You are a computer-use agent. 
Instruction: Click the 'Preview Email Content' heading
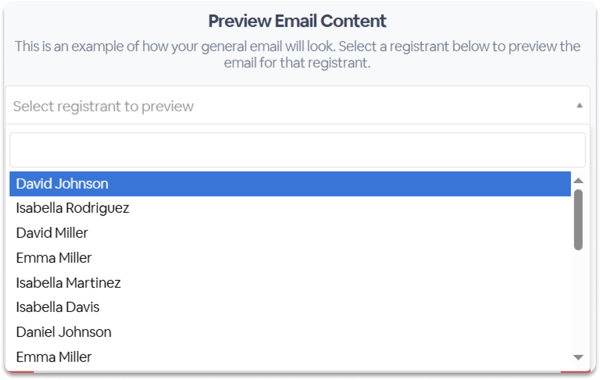(x=297, y=21)
